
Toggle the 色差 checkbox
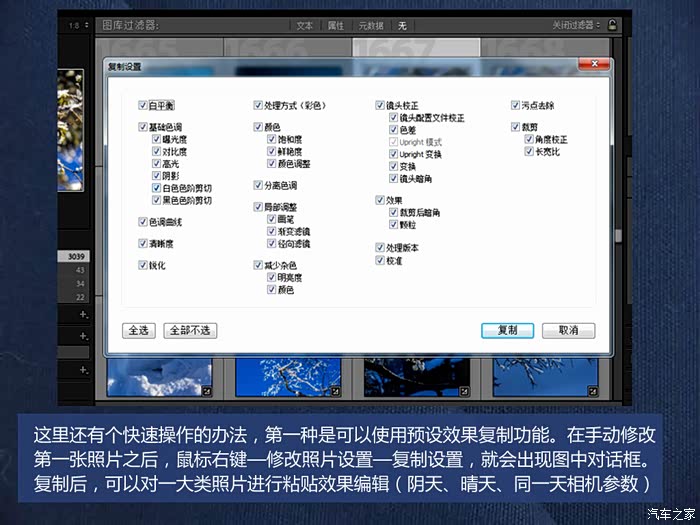393,129
